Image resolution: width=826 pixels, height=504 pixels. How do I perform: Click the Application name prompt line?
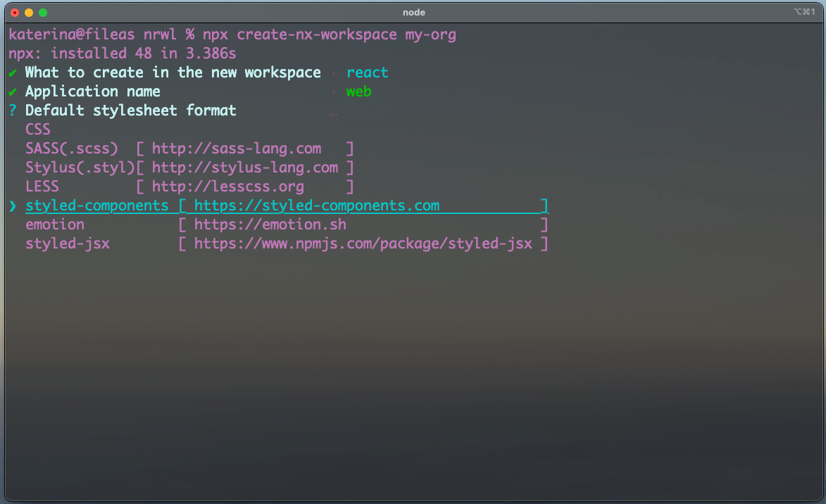click(93, 92)
